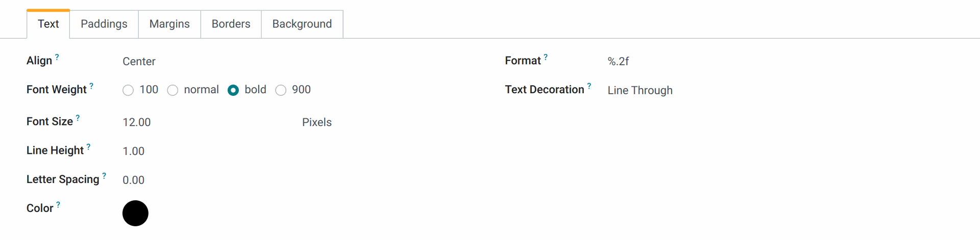Click the Font Weight help icon

click(91, 87)
